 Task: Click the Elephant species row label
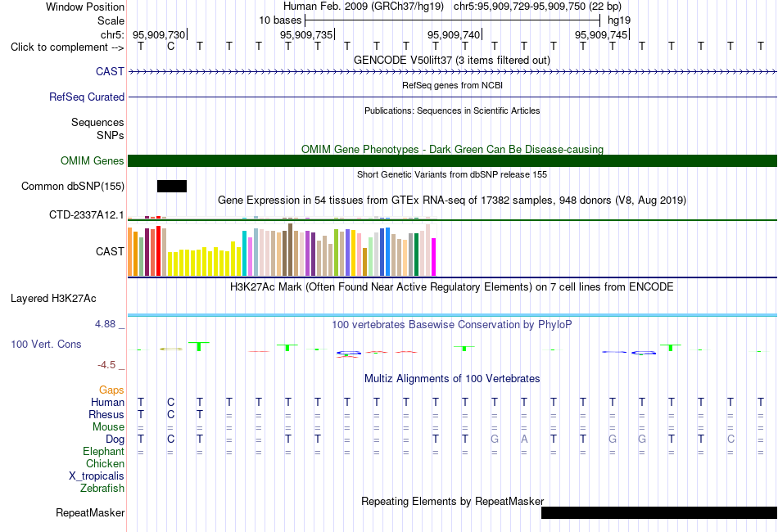104,451
